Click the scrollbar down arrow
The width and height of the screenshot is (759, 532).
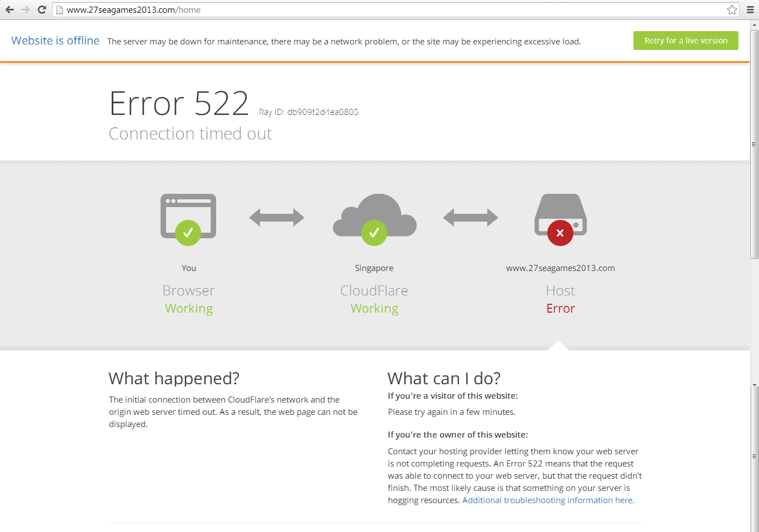coord(755,384)
